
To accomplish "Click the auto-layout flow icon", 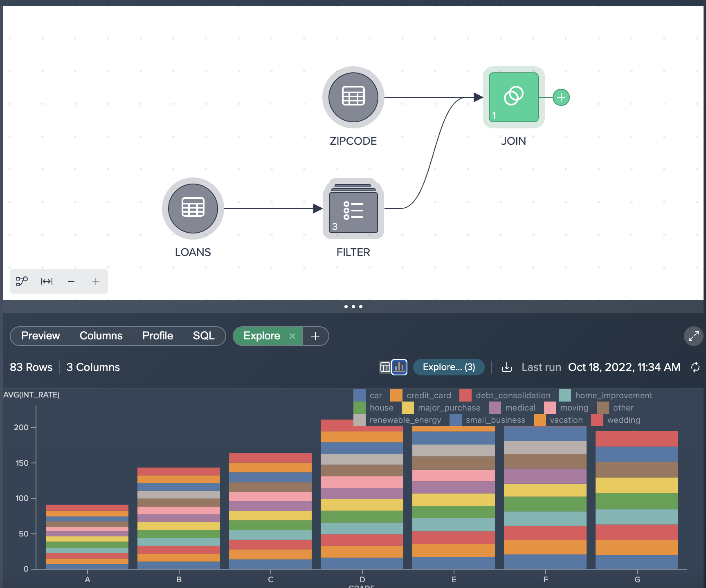I will [x=22, y=281].
